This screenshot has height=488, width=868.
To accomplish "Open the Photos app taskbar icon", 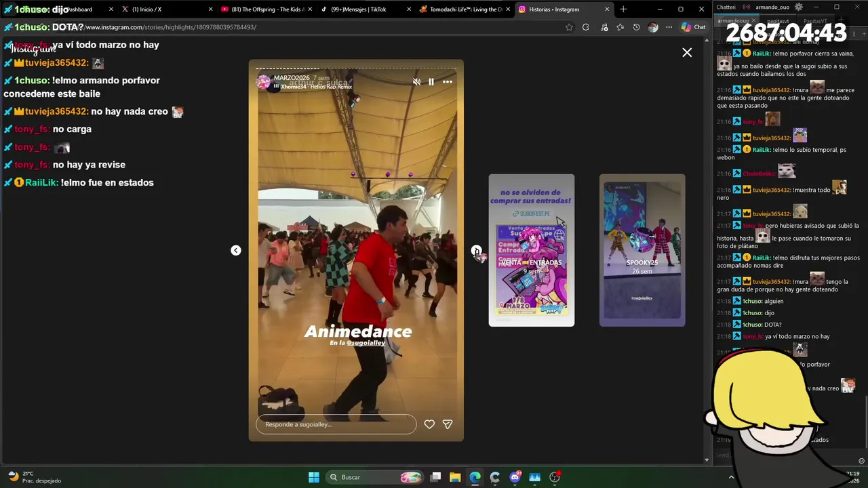I will pos(534,477).
